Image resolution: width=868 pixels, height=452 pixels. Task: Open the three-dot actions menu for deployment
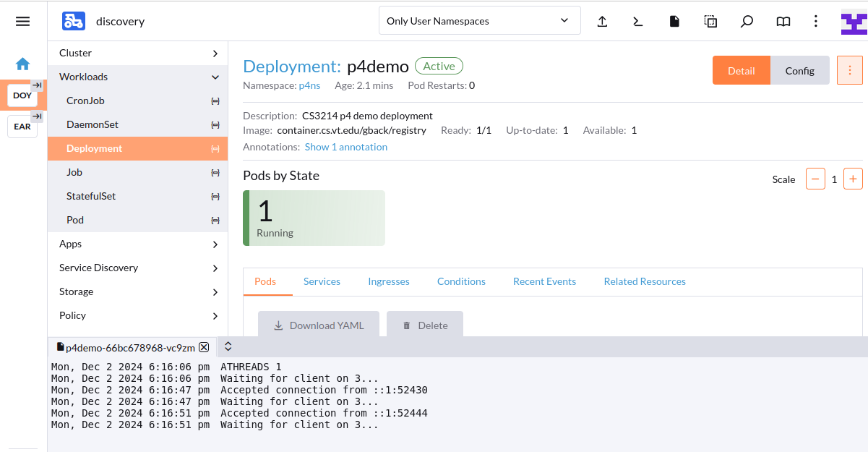[x=850, y=70]
